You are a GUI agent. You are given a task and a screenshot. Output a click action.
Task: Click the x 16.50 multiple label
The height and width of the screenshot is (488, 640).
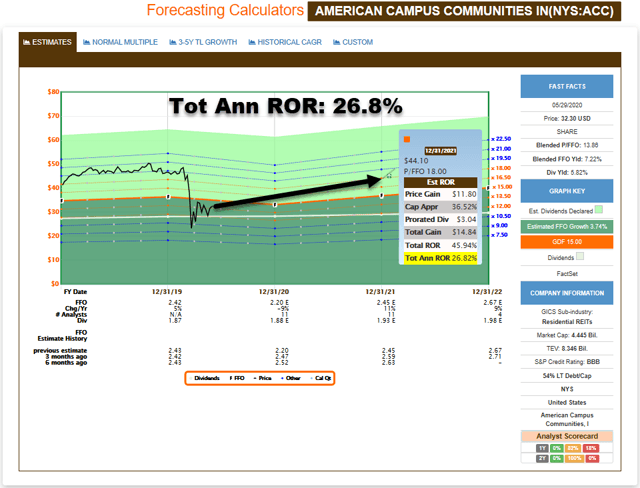point(501,177)
